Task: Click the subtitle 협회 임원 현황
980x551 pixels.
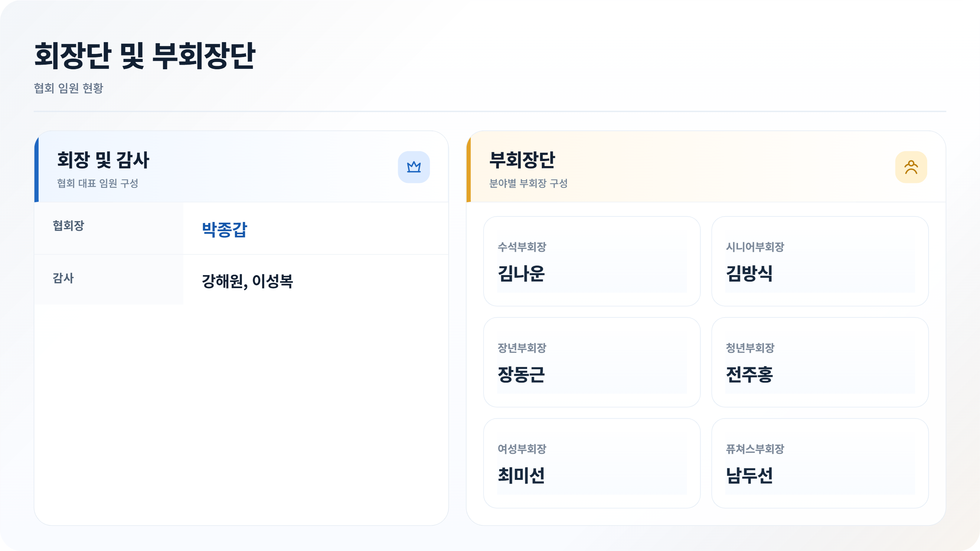Action: [x=69, y=88]
